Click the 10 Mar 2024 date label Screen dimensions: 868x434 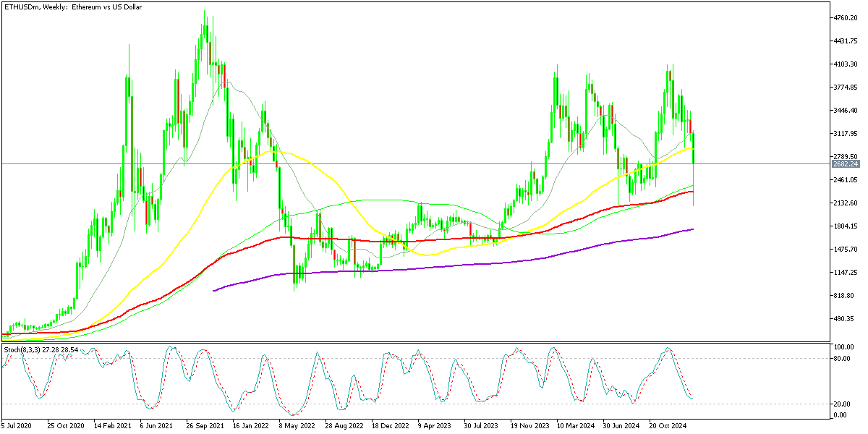point(577,427)
